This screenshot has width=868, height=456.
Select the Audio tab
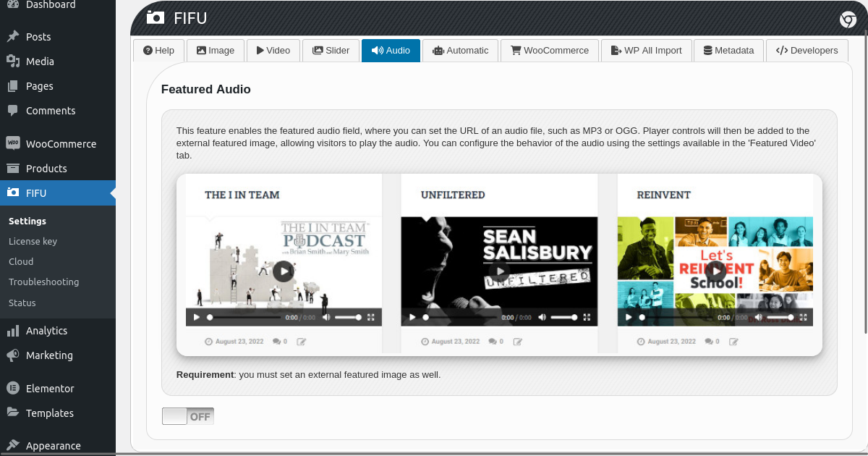[391, 51]
